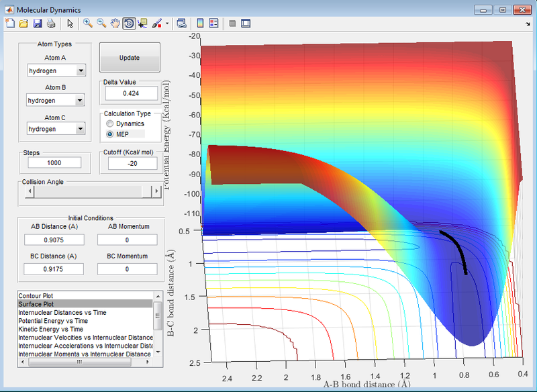This screenshot has height=392, width=537.
Task: Select Internuclear Accelerations vs Internuclear Distance
Action: [x=85, y=346]
